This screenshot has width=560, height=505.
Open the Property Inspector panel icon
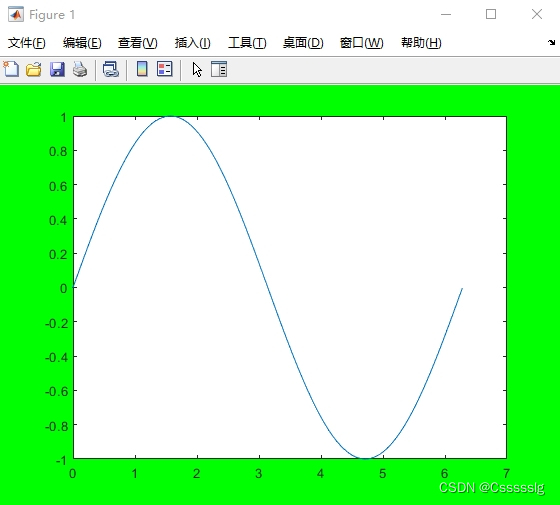pos(219,69)
